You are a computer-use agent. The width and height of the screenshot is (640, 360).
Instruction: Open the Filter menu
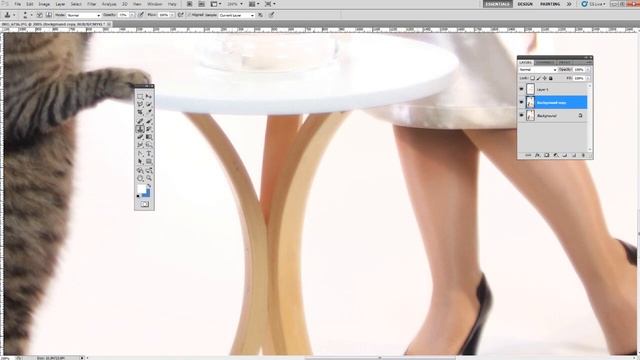tap(92, 4)
